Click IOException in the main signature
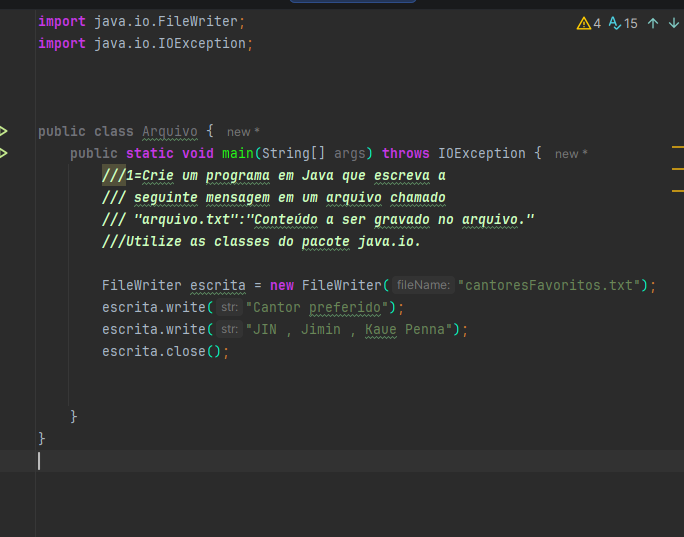The height and width of the screenshot is (537, 684). coord(482,154)
